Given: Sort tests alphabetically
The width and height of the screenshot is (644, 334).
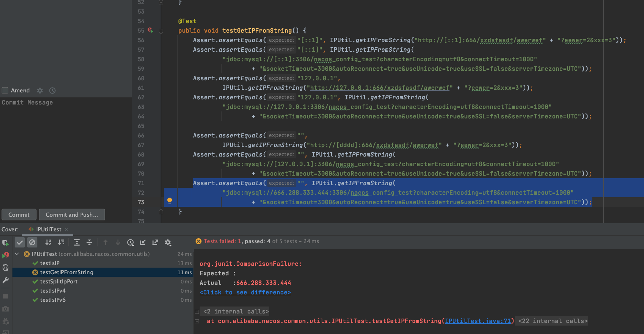Looking at the screenshot, I should click(48, 242).
